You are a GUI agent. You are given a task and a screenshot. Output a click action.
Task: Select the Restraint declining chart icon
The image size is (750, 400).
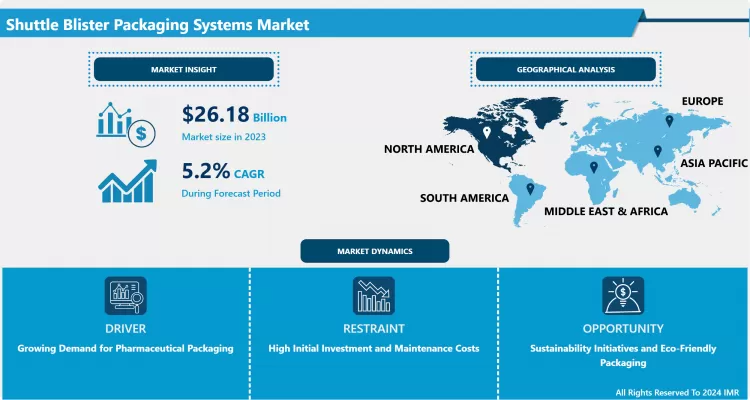[374, 297]
